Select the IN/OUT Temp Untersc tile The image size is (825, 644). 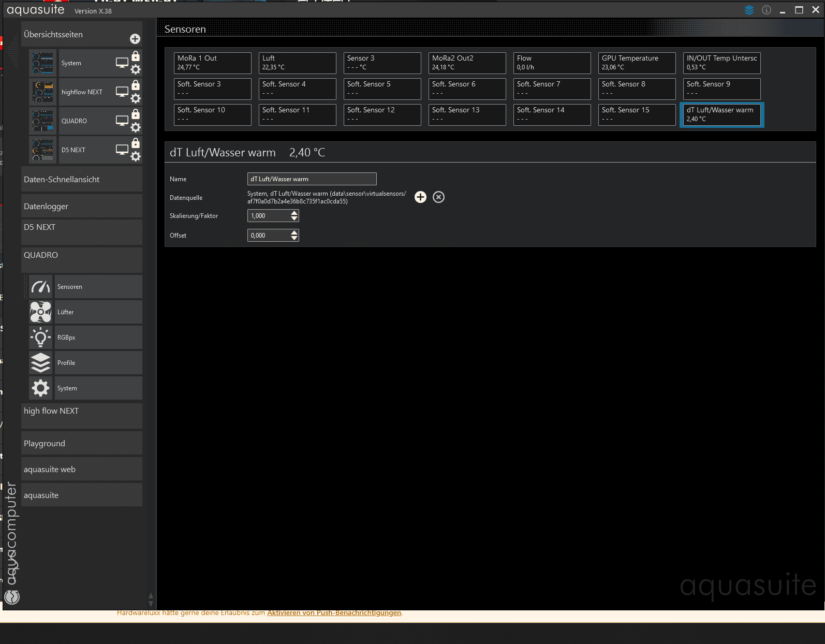pos(722,63)
